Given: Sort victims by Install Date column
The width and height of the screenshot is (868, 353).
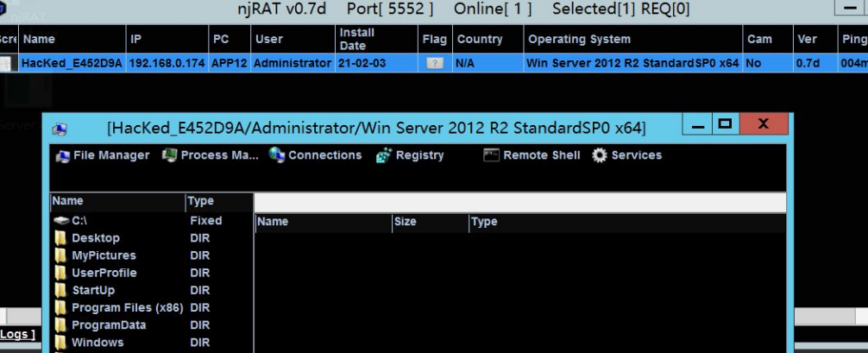Looking at the screenshot, I should (376, 40).
